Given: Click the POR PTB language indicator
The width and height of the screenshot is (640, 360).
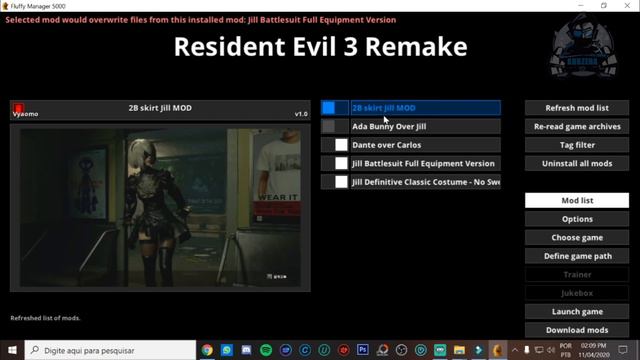Looking at the screenshot, I should (x=566, y=350).
